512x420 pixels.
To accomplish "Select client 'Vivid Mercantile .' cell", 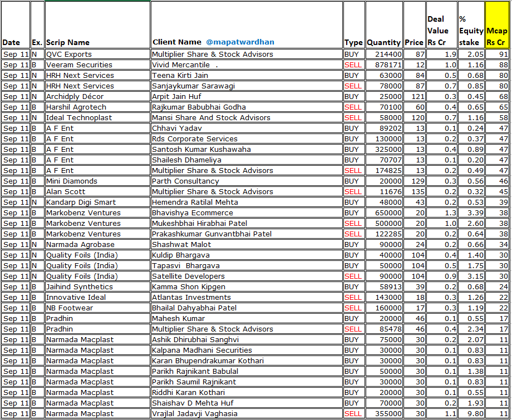I will (x=247, y=65).
